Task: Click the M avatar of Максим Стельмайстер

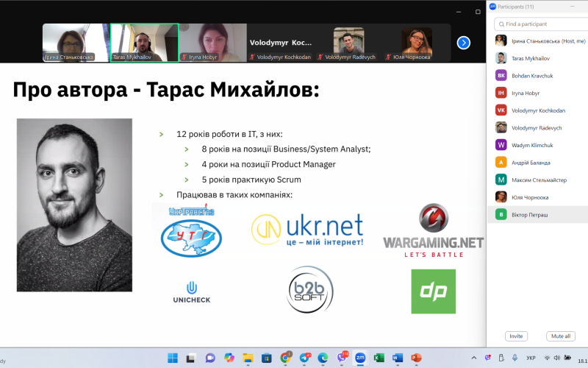Action: 501,180
